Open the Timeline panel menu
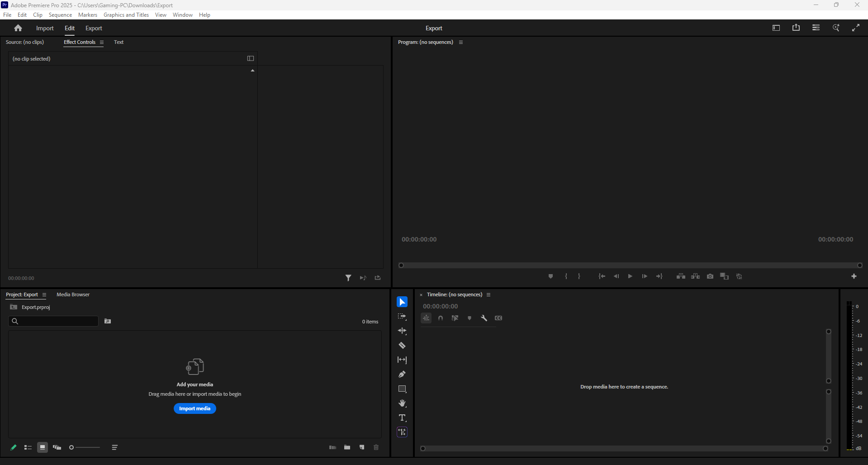868x465 pixels. tap(489, 295)
